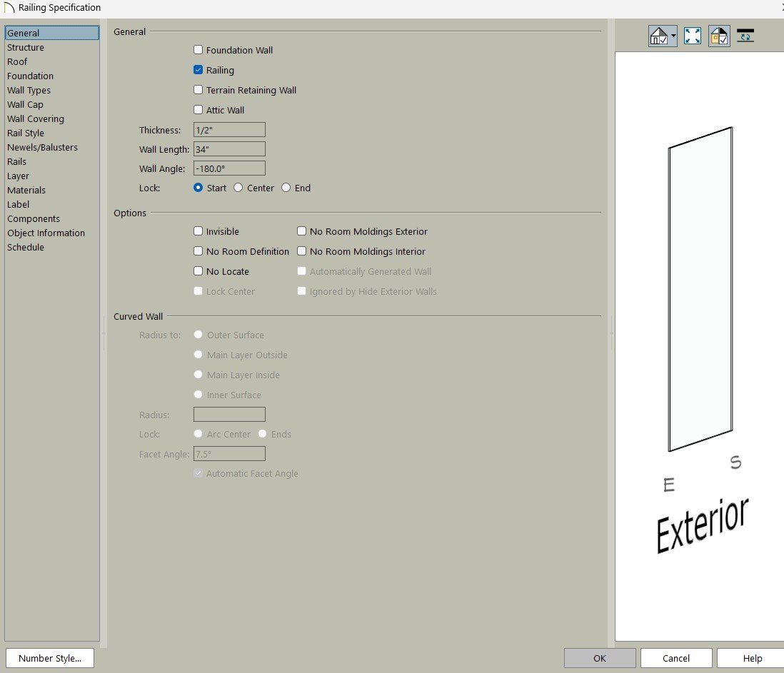The width and height of the screenshot is (784, 673).
Task: Toggle the color preview house icon
Action: tap(720, 36)
